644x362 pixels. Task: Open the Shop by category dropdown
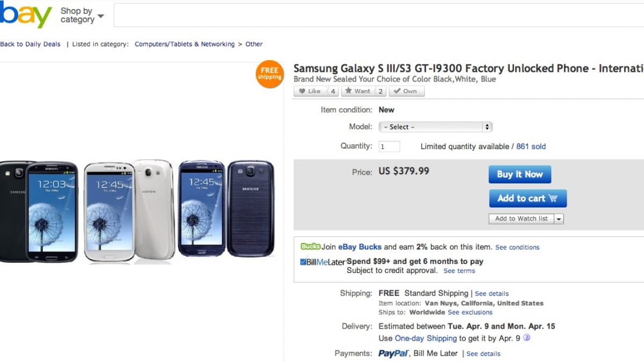[x=82, y=16]
